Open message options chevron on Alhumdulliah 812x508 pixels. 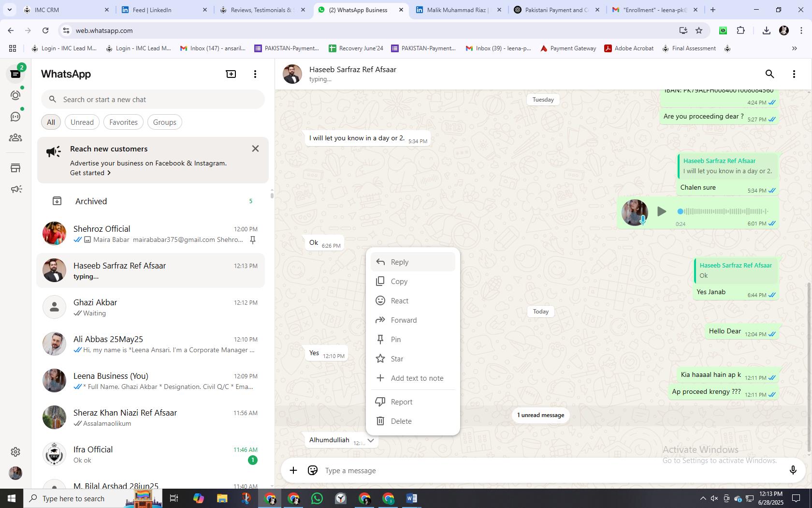pos(370,440)
